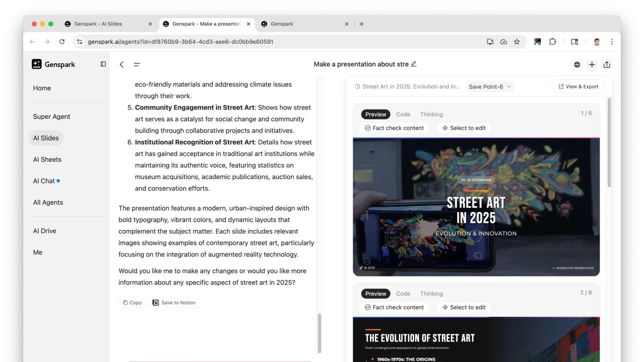Click the Street Art in 2025 file title

tap(411, 86)
